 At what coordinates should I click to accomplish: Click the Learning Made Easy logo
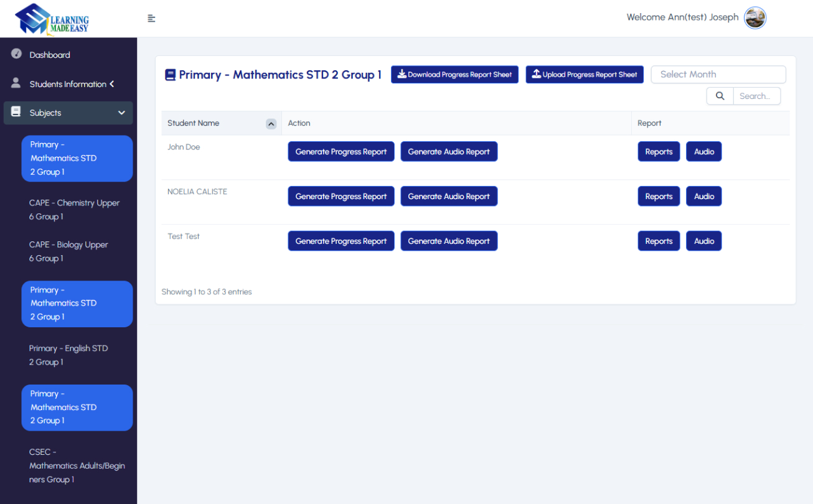[x=52, y=19]
